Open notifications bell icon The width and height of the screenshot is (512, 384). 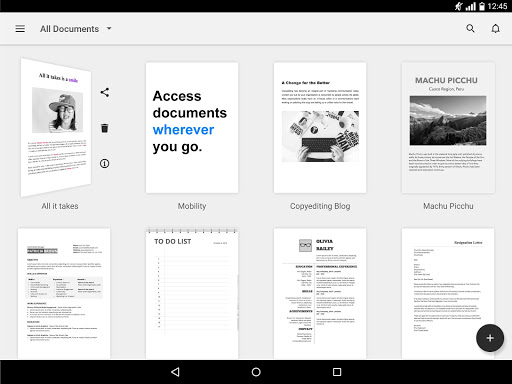(x=496, y=29)
